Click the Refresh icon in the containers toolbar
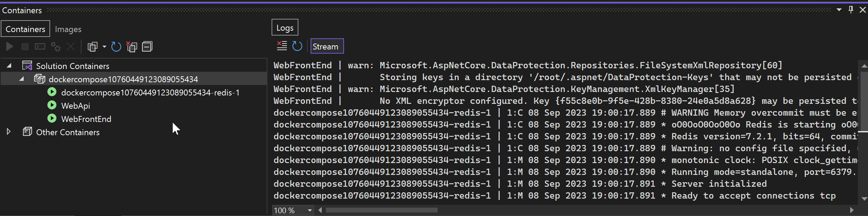868x216 pixels. coord(116,46)
